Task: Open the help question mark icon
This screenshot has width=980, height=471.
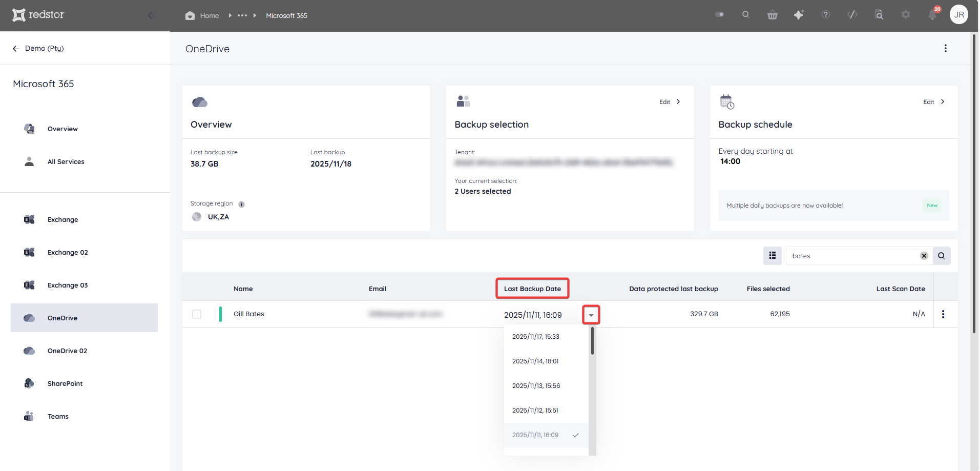Action: tap(826, 14)
